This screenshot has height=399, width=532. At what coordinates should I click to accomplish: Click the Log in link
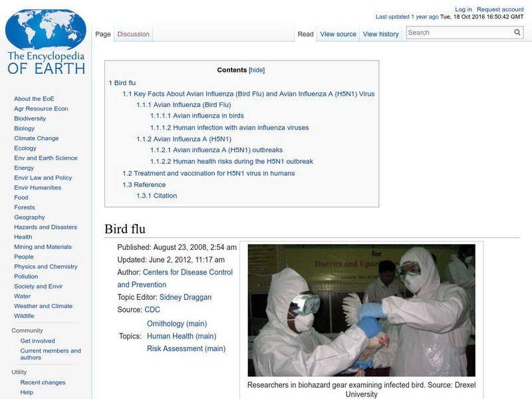click(464, 10)
